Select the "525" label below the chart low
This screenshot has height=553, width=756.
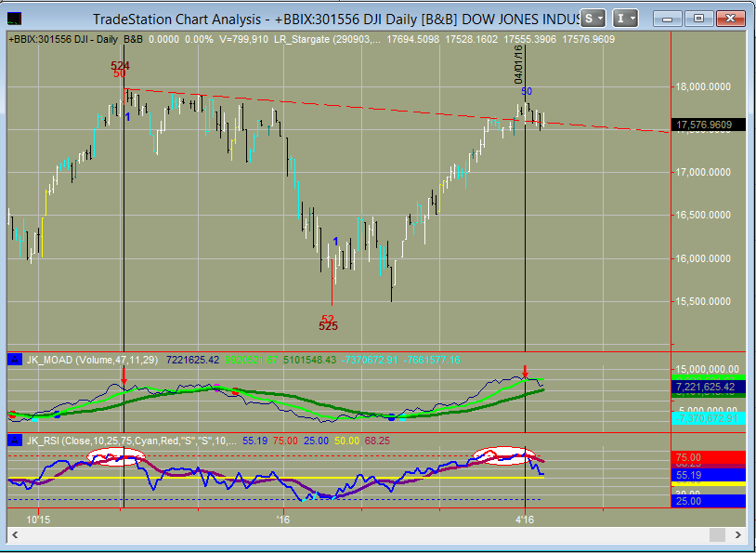(328, 326)
